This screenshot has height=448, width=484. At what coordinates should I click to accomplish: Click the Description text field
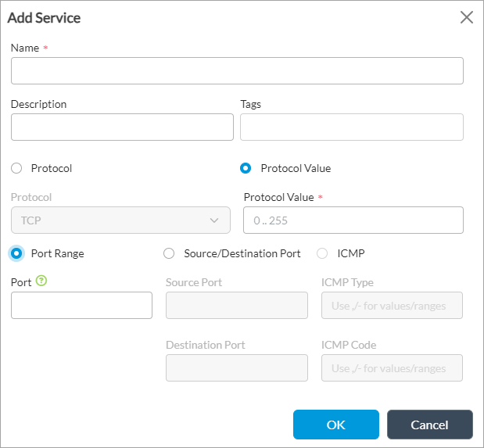122,127
